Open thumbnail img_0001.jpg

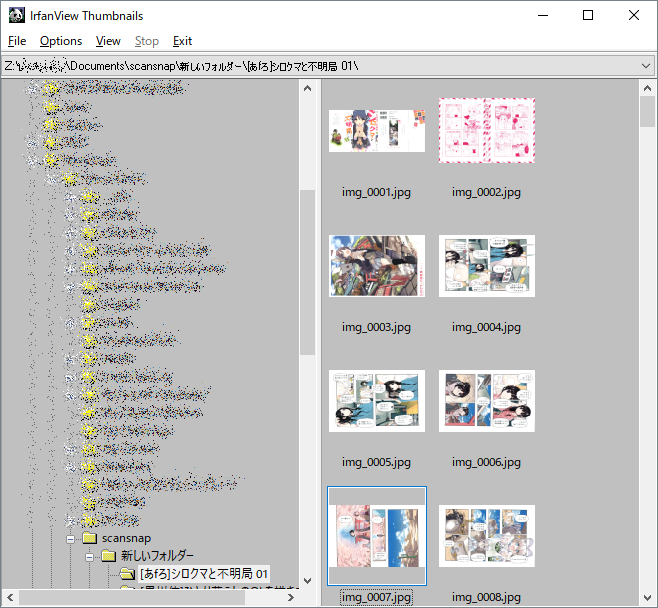(x=377, y=130)
